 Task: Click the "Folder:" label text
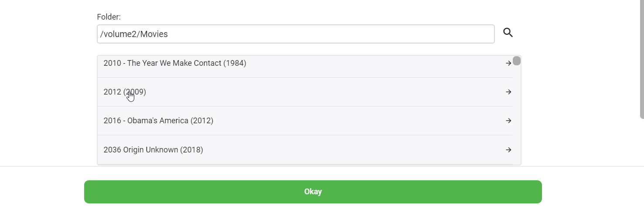109,17
